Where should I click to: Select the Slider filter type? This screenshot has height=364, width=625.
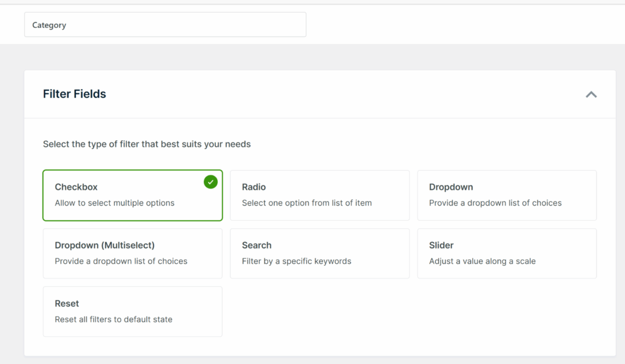tap(507, 253)
